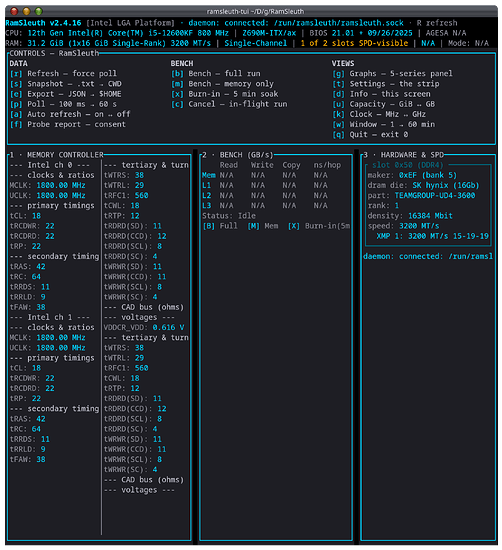Screen dimensions: 502x550
Task: Click the Z690M-ITX/ax motherboard name
Action: pos(269,33)
